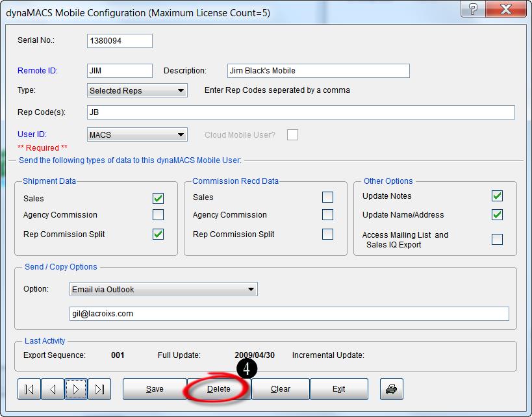
Task: Click the Rep Code(s) field with JB
Action: tap(301, 112)
